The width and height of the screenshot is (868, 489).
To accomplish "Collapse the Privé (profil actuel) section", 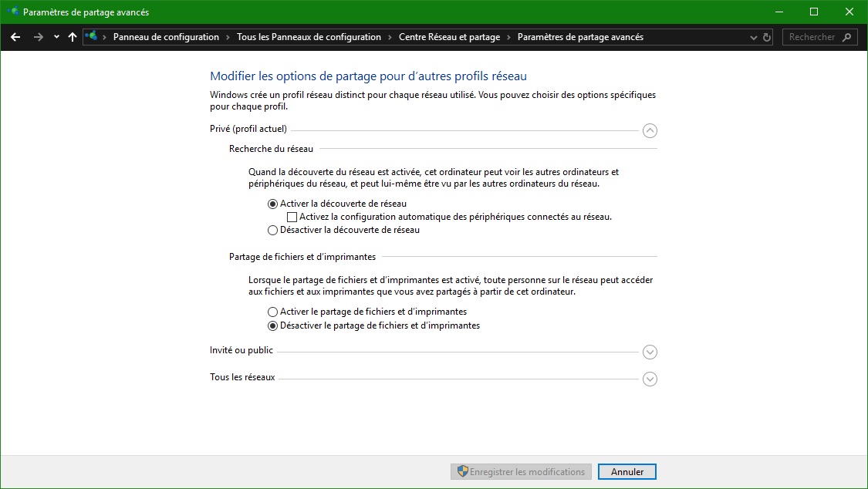I will click(650, 130).
